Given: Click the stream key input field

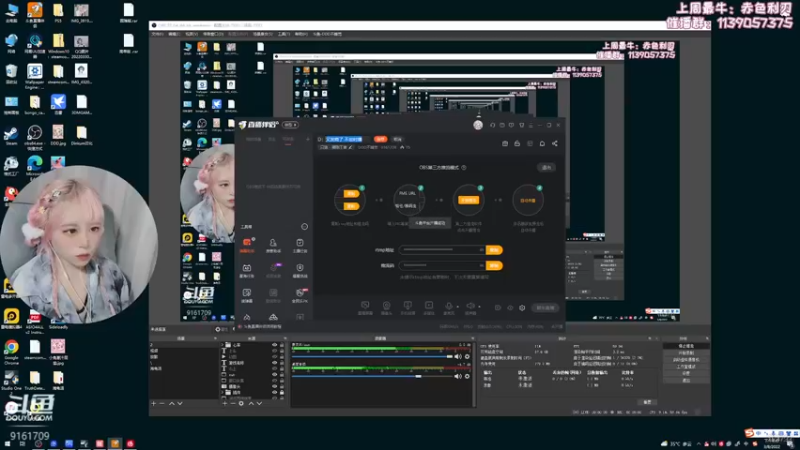Looking at the screenshot, I should point(442,265).
